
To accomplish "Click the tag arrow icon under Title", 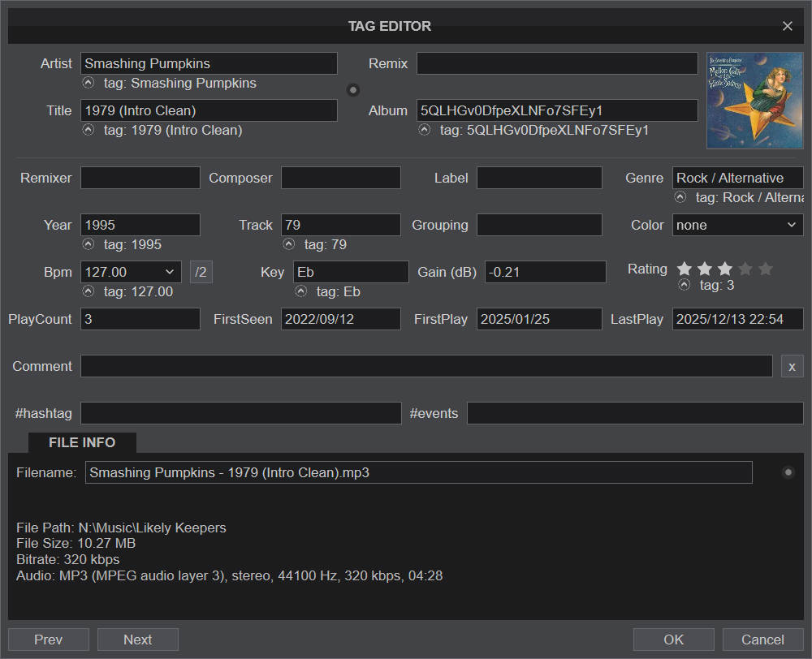I will coord(89,130).
